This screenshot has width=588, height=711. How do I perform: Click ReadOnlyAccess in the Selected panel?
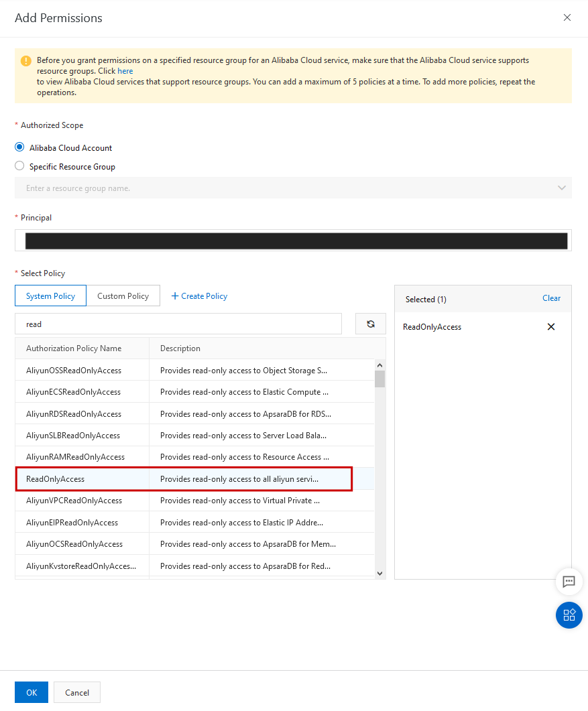tap(432, 326)
